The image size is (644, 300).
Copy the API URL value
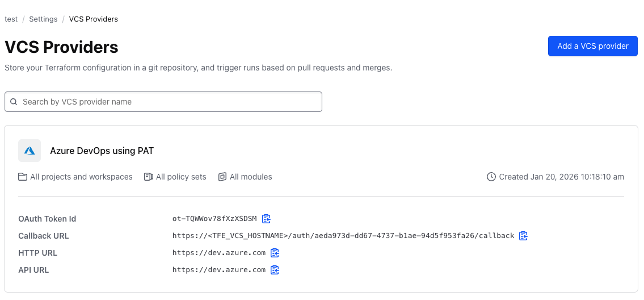coord(275,270)
